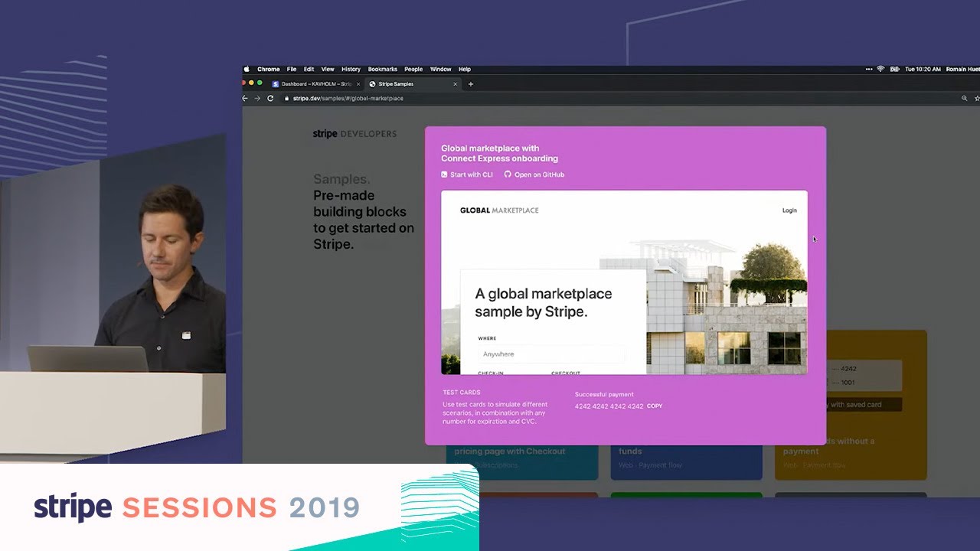Open the battery status menu
Screen dimensions: 980x551
893,69
